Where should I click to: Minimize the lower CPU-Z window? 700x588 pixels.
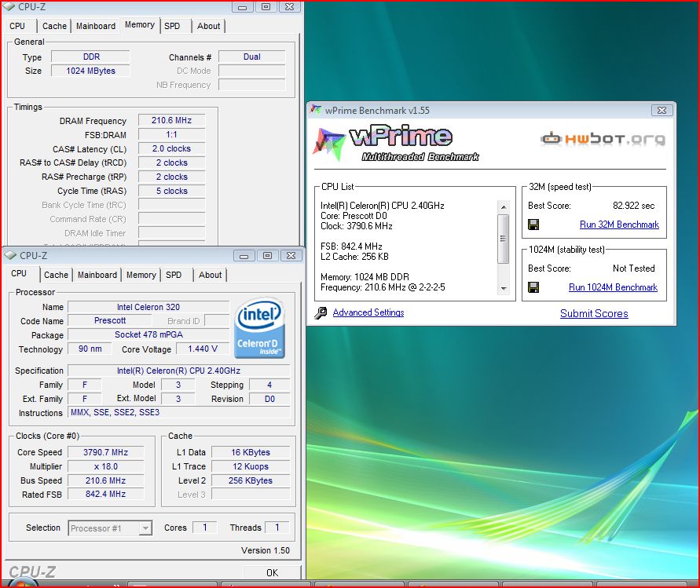pyautogui.click(x=244, y=256)
